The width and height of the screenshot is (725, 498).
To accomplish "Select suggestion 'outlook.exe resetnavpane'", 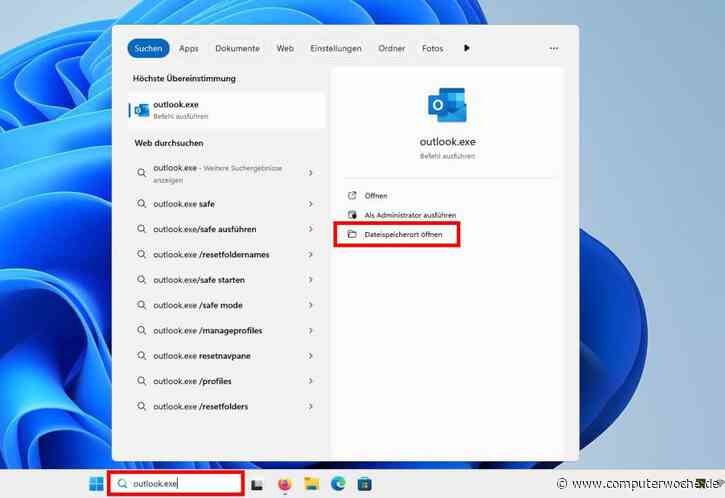I will 227,356.
